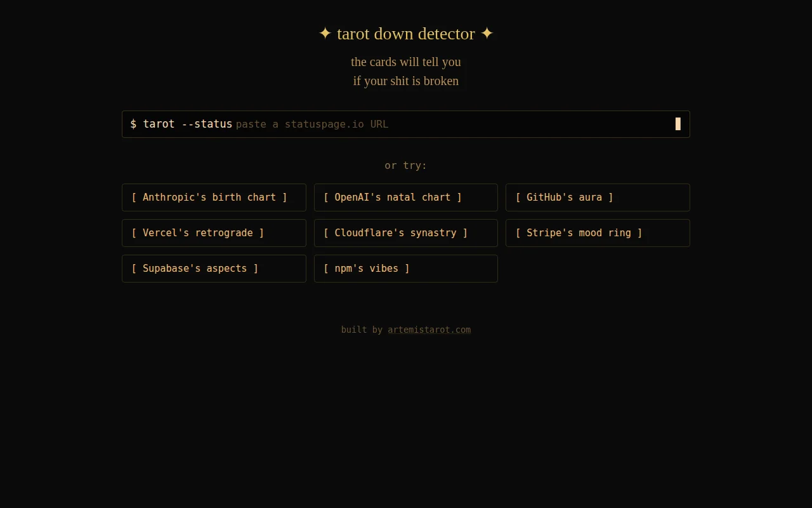
Task: Click the statuspage.io URL input field
Action: 454,124
